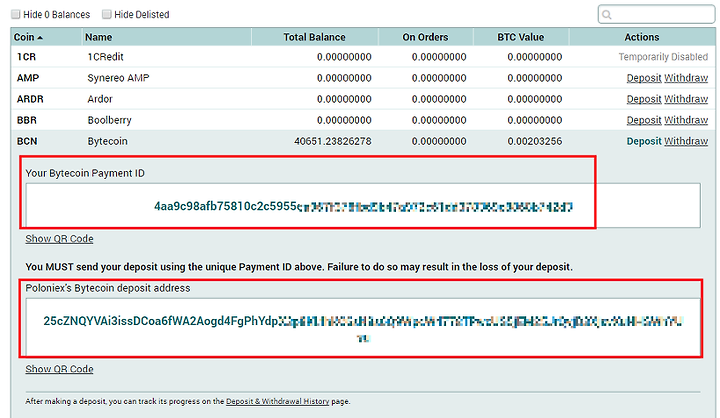
Task: Click Bytecoin balance 40651.23826278
Action: point(333,141)
